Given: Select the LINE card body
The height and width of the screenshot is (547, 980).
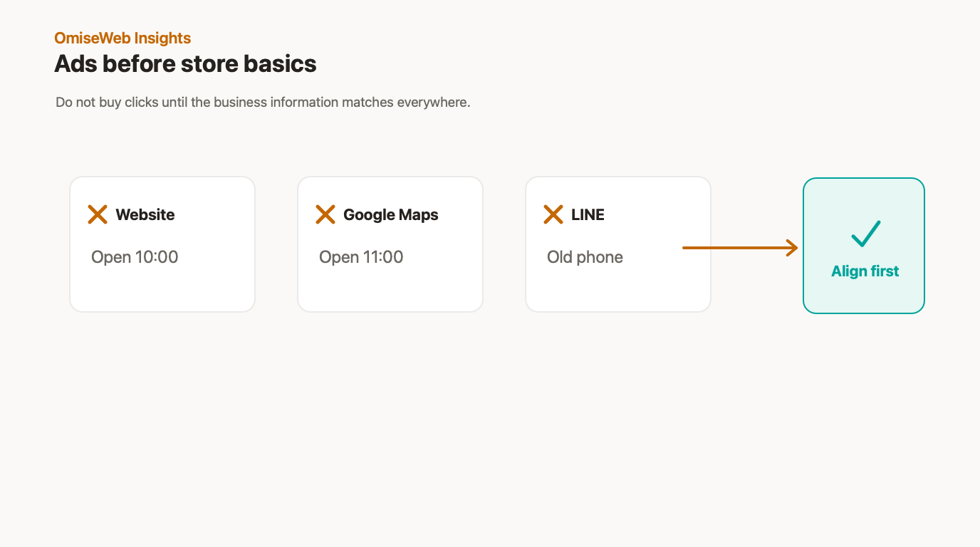Looking at the screenshot, I should click(618, 244).
